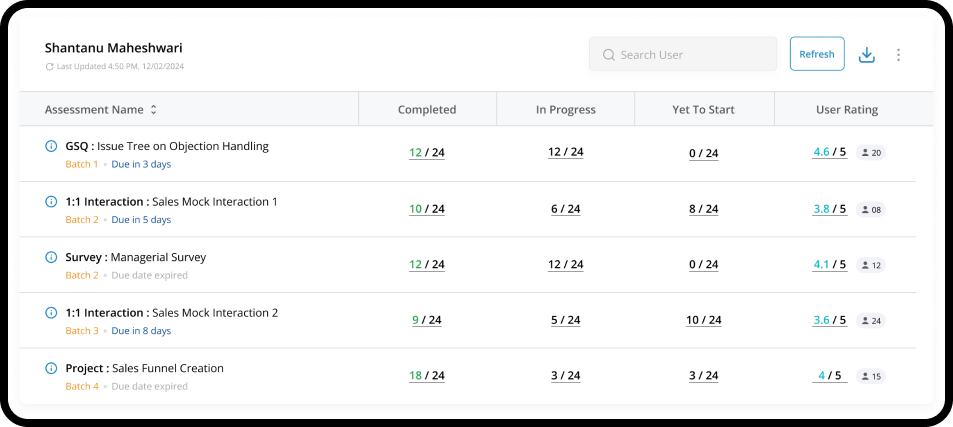The image size is (953, 427).
Task: Click info icon for Sales Funnel Creation
Action: [x=52, y=368]
